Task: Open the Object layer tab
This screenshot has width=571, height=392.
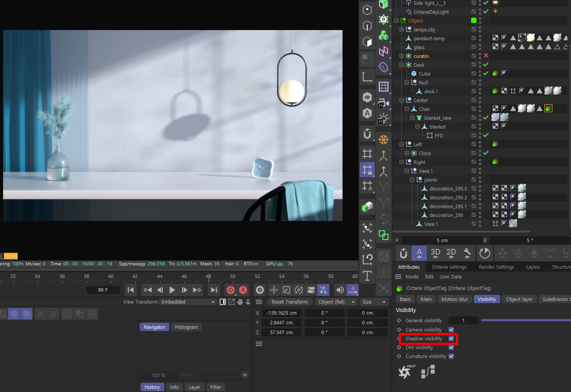Action: [519, 299]
